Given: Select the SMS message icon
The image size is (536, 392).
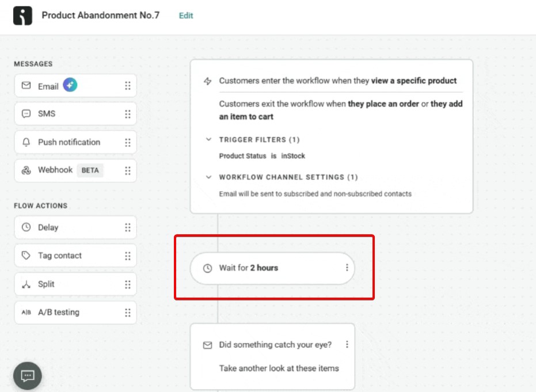Looking at the screenshot, I should click(26, 113).
